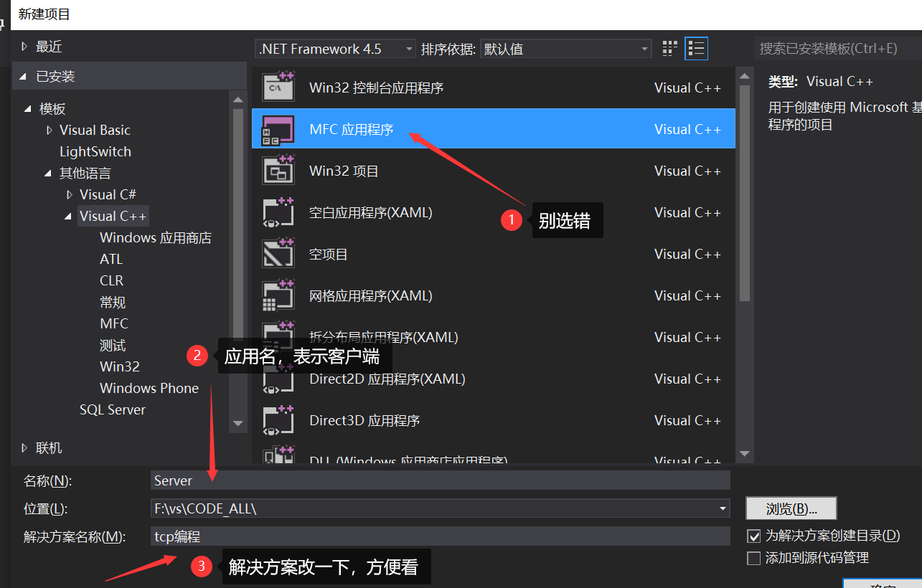Screen dimensions: 922x588
Task: Click the MFC 应用程序 template icon
Action: point(278,128)
